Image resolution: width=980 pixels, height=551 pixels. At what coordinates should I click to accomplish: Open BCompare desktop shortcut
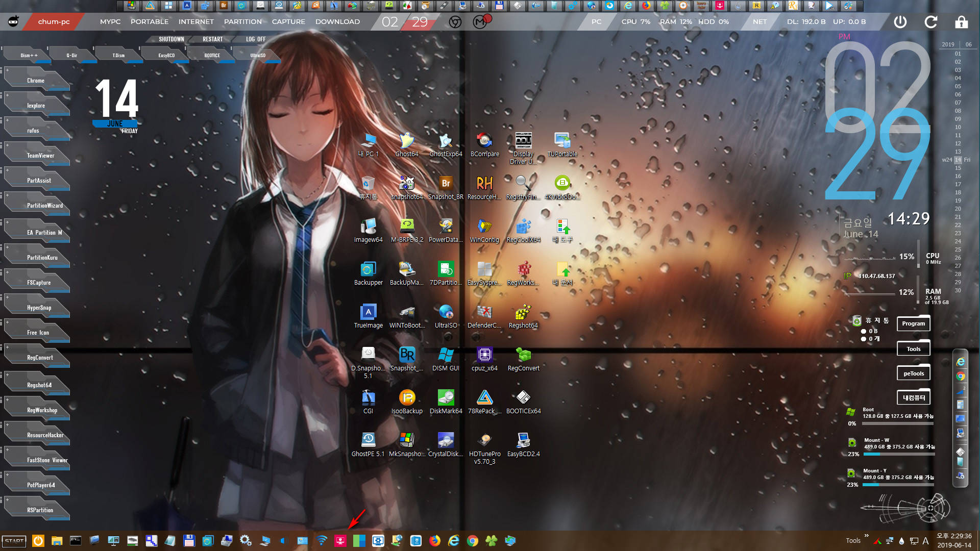[484, 145]
